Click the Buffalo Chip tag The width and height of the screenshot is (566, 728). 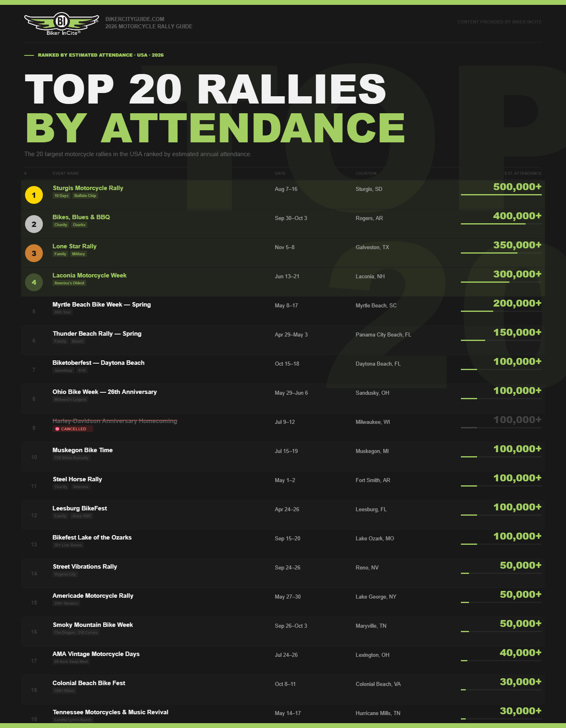tap(85, 196)
